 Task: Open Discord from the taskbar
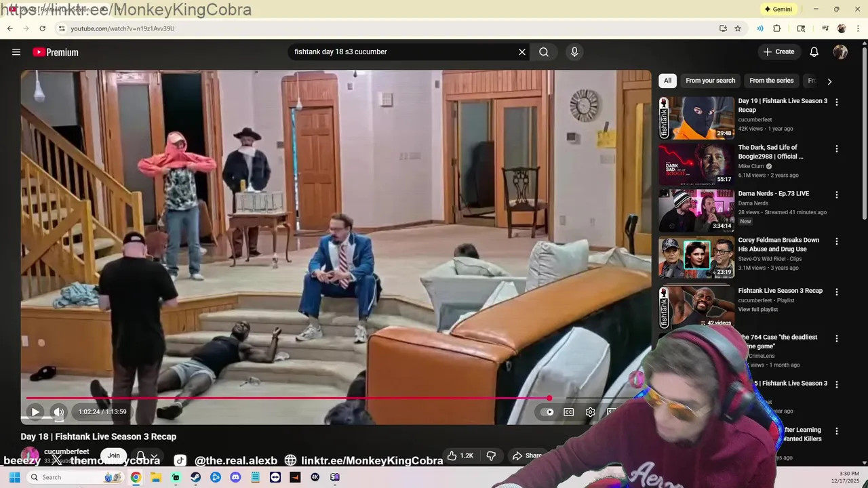tap(235, 477)
